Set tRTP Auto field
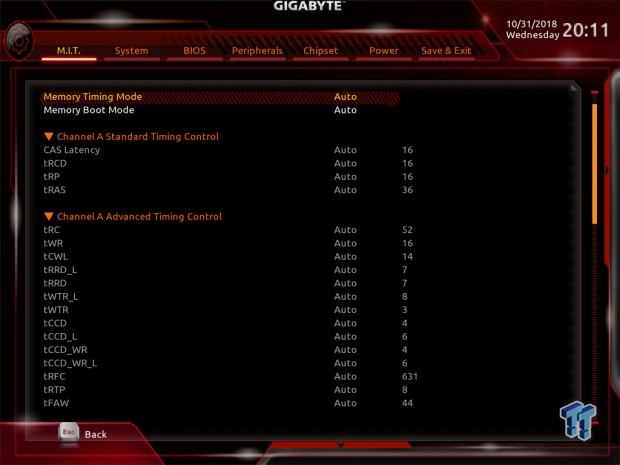620x465 pixels. pyautogui.click(x=345, y=390)
